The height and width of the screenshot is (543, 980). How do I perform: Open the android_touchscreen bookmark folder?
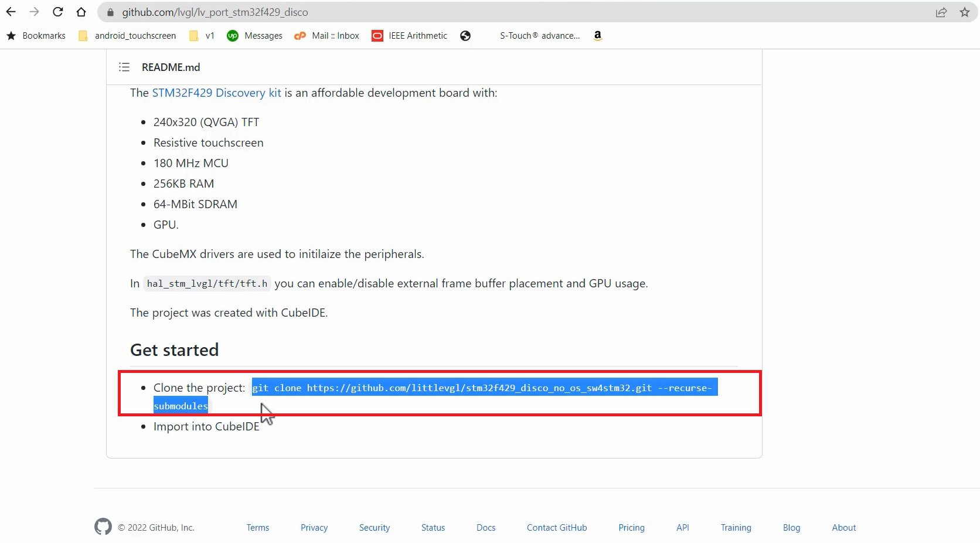tap(127, 36)
